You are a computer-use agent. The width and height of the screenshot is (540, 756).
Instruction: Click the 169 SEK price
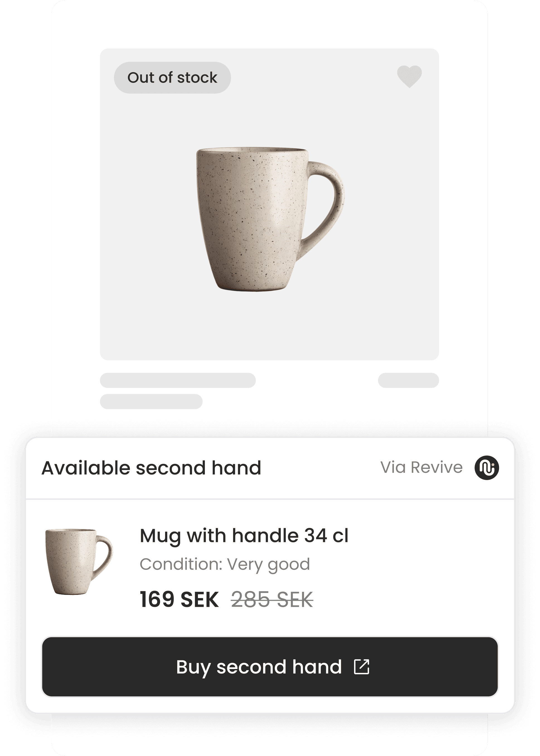tap(179, 599)
